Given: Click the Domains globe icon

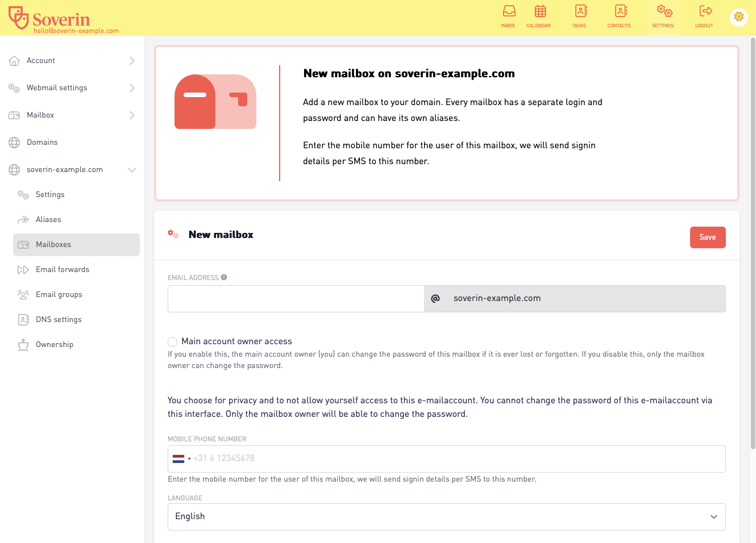Looking at the screenshot, I should 14,143.
